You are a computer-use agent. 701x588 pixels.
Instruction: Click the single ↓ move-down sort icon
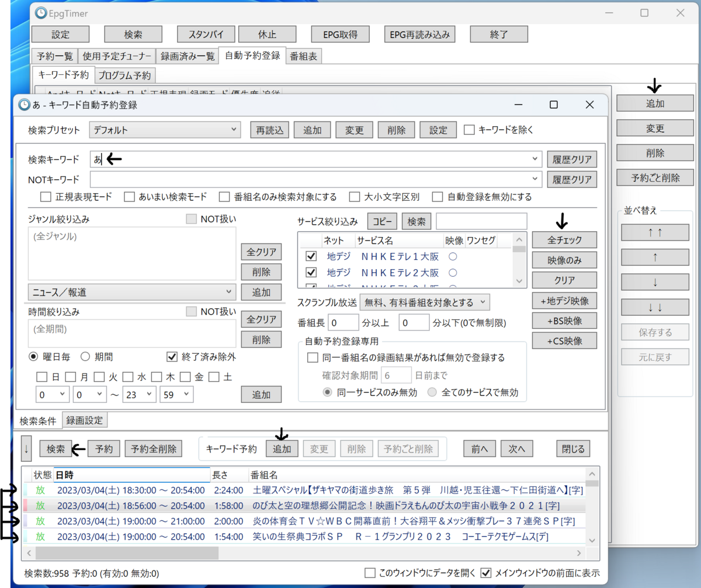coord(654,282)
